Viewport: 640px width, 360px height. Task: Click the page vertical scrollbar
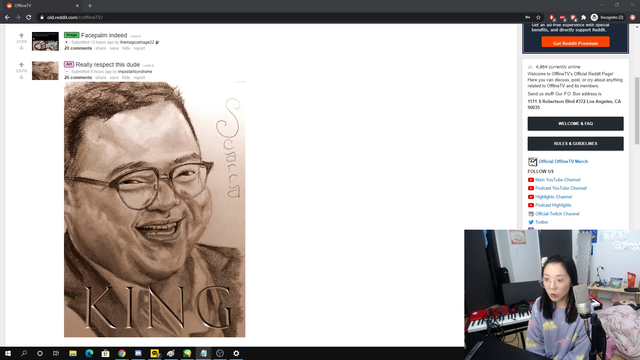point(637,110)
